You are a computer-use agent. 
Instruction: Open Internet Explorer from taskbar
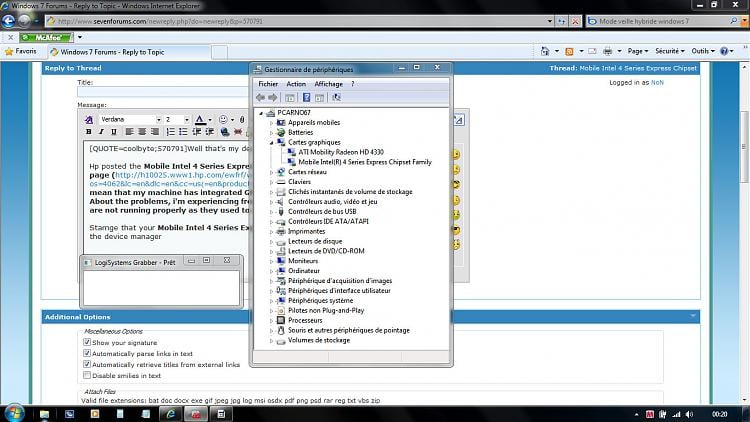point(170,414)
